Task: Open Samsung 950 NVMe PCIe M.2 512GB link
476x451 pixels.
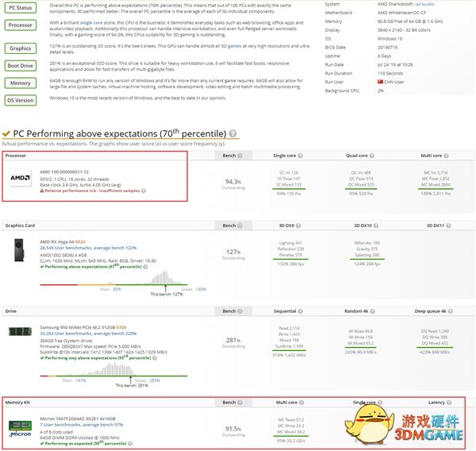Action: (x=78, y=328)
